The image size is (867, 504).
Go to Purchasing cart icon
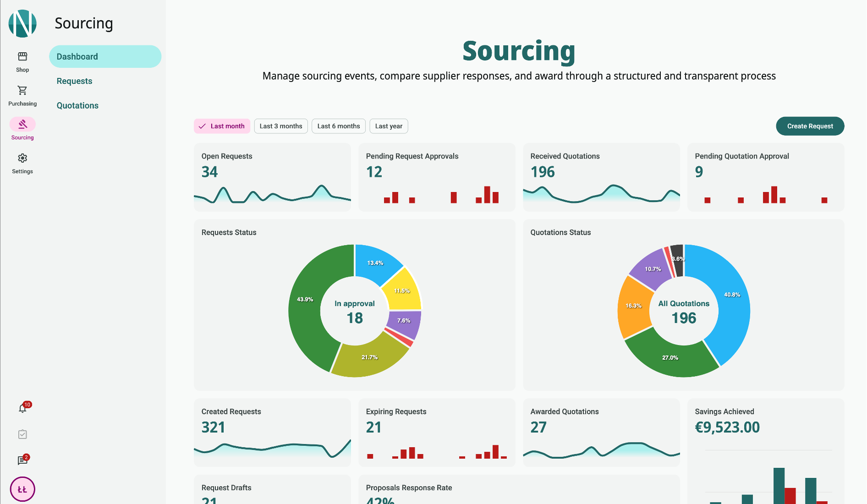click(22, 91)
